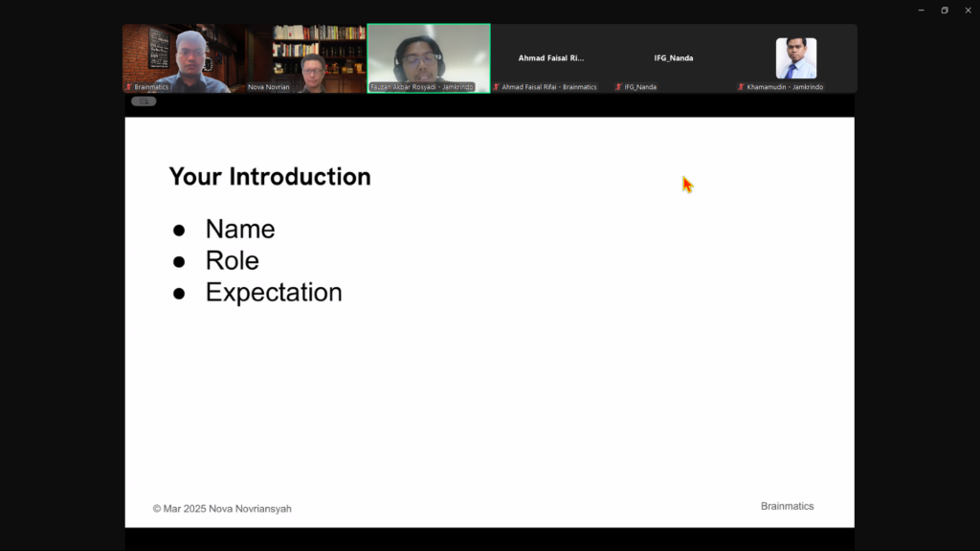
Task: Click the "Expectation" bullet point
Action: coord(274,293)
